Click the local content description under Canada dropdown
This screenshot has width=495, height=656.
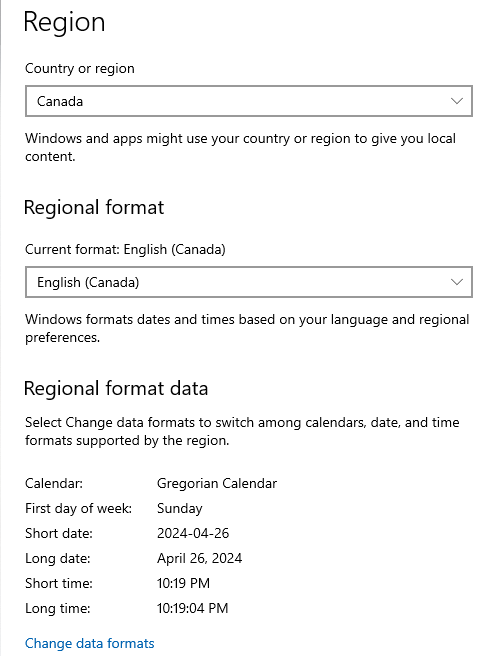click(x=241, y=147)
